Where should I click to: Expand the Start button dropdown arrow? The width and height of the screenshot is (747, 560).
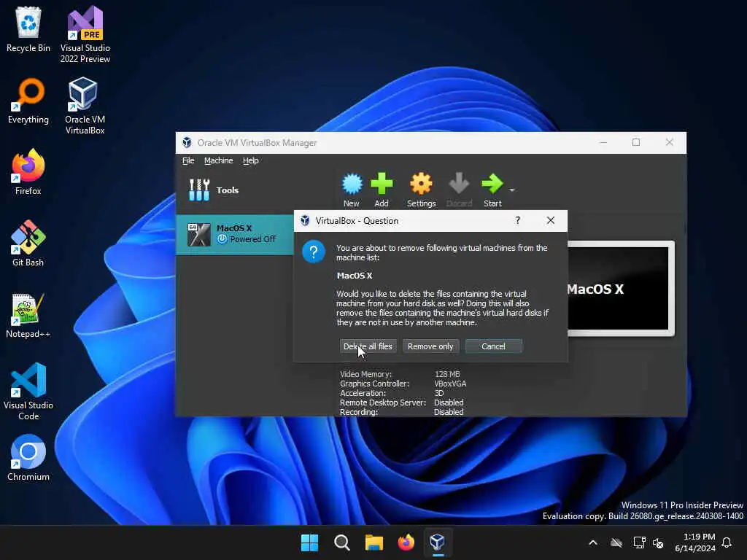click(511, 190)
